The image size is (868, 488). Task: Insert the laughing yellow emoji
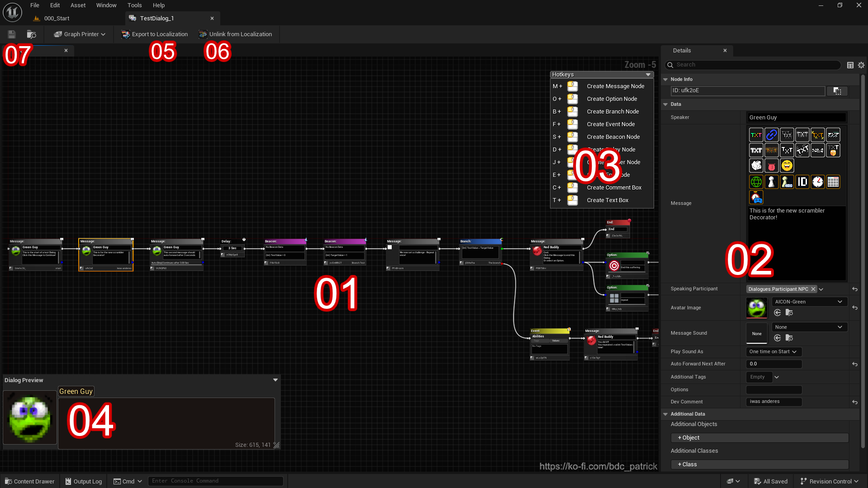tap(787, 166)
